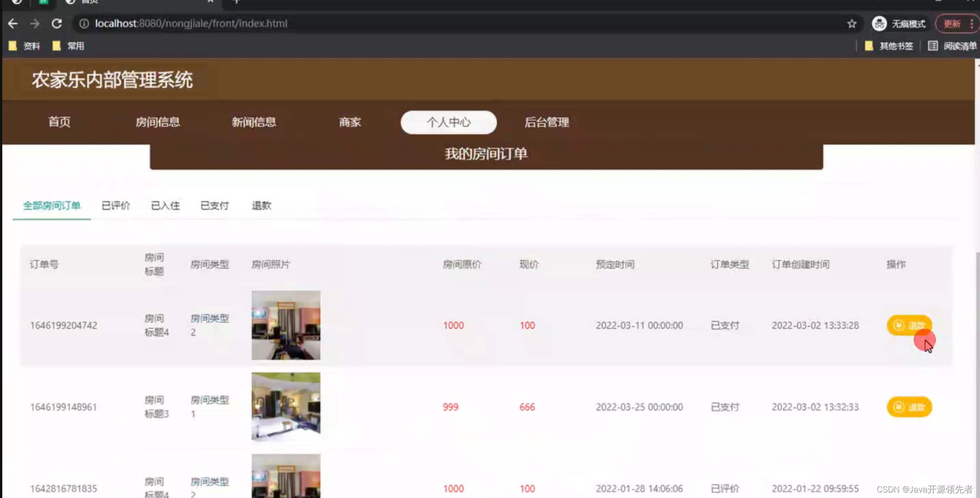Click the 已评价 order type cell
This screenshot has width=980, height=498.
(725, 488)
